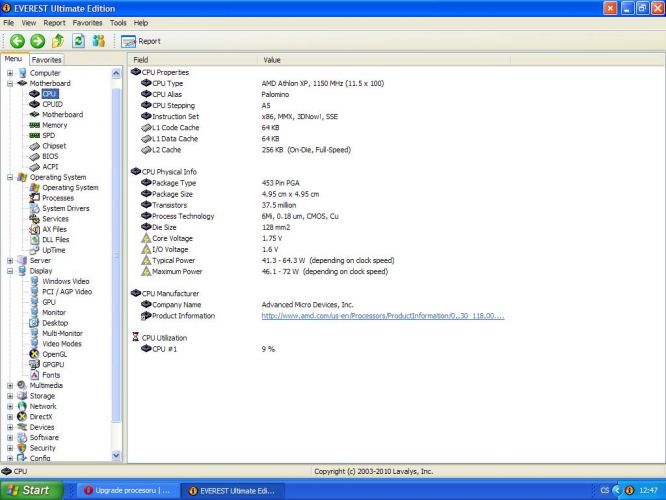Open the Favorites menu
The image size is (666, 500).
pos(87,23)
